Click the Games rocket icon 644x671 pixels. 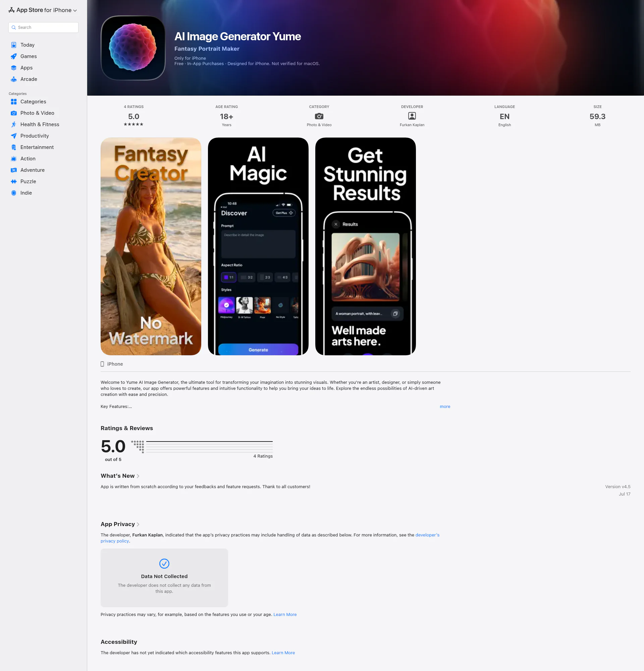(x=14, y=56)
